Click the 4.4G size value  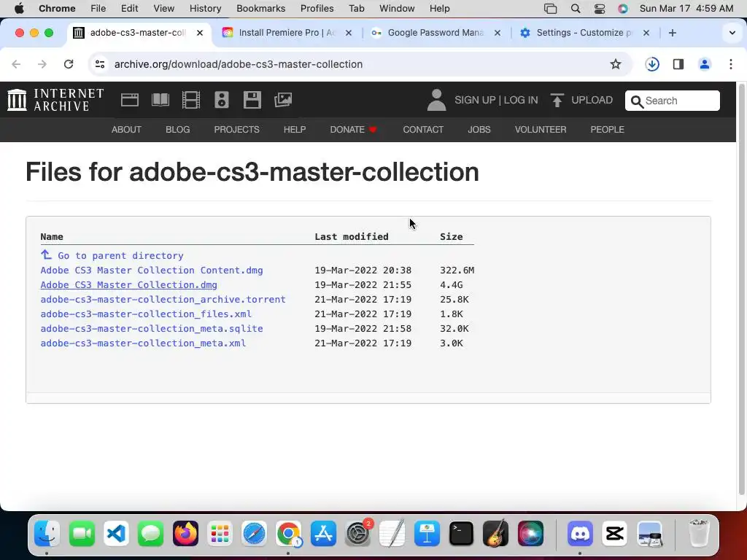click(451, 285)
